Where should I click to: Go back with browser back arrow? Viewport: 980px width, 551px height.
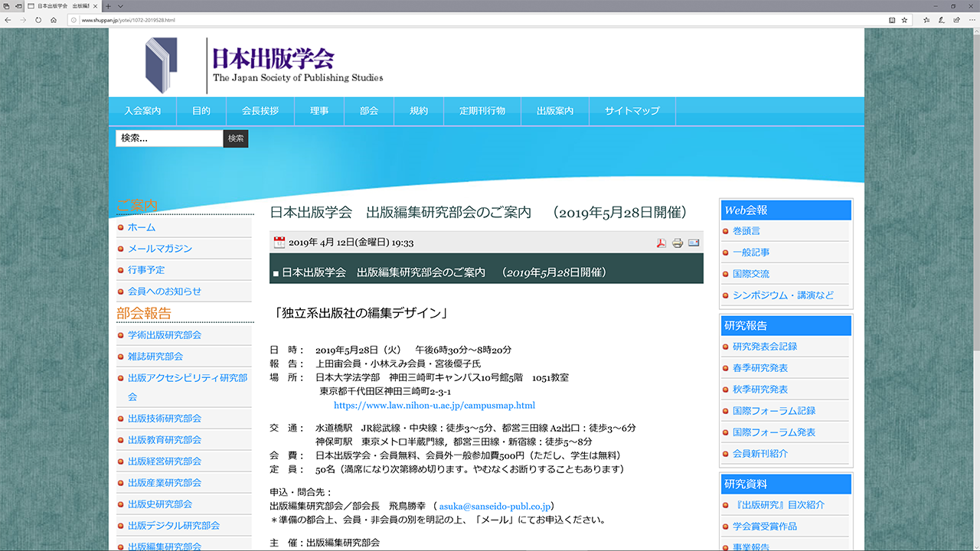pyautogui.click(x=8, y=20)
